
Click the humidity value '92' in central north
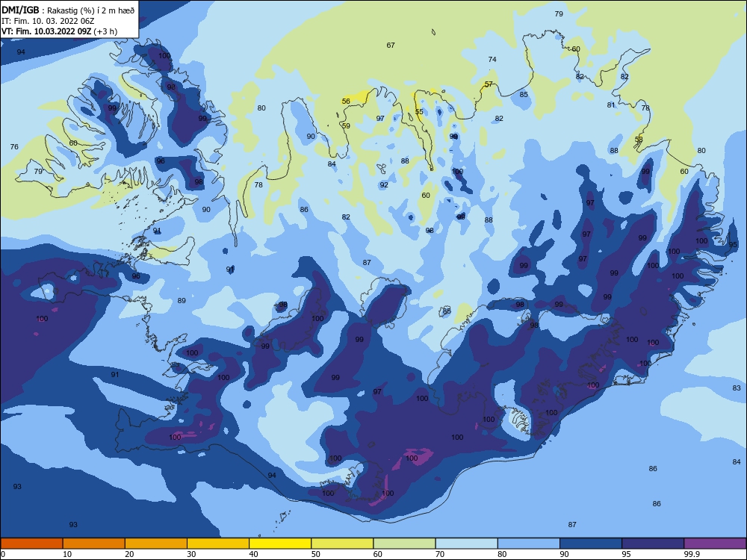(384, 185)
